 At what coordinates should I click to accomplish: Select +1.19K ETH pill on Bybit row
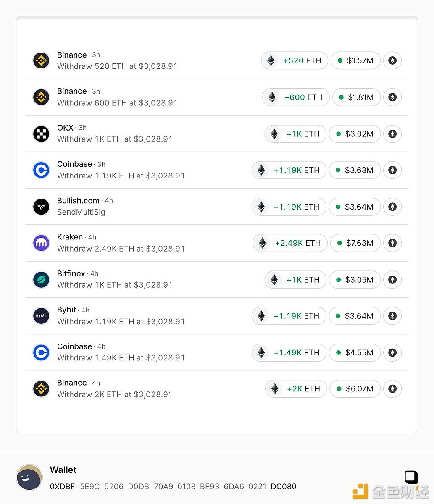tap(289, 316)
